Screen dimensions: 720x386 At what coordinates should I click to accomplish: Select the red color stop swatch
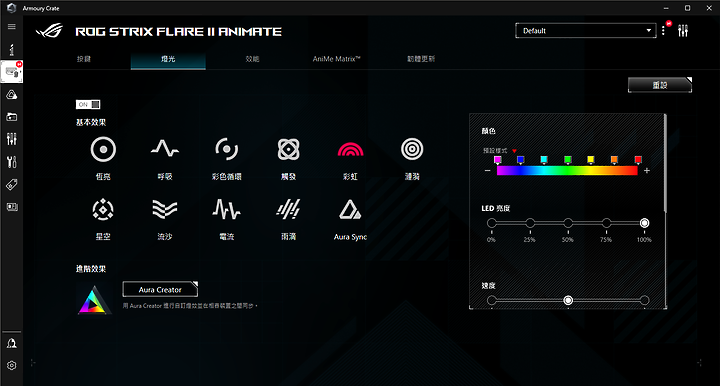pyautogui.click(x=638, y=160)
